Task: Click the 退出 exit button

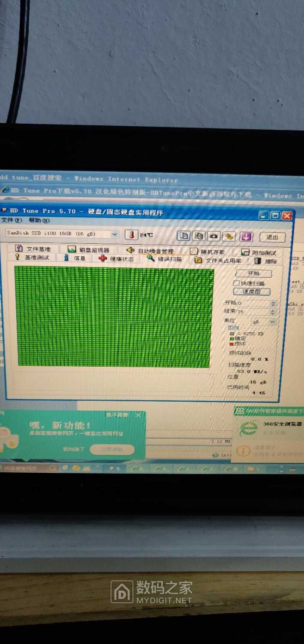Action: click(272, 237)
